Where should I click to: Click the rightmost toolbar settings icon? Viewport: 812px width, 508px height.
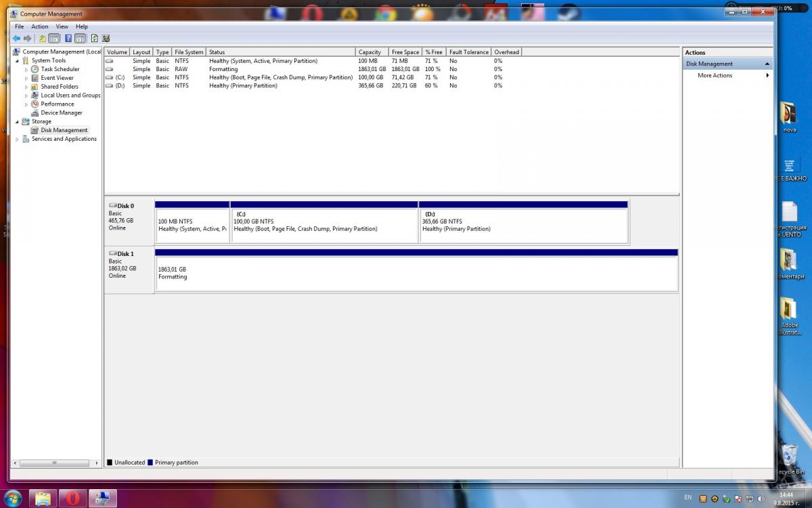point(106,39)
